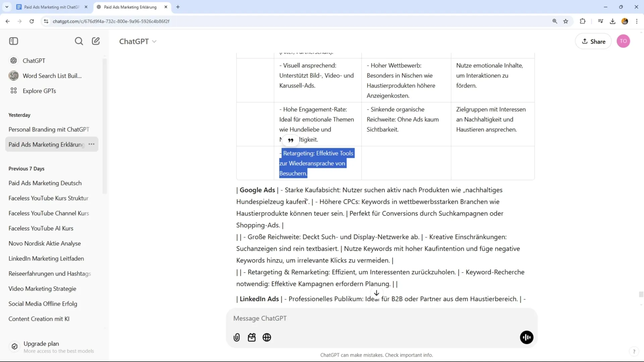Screen dimensions: 644x362
Task: Open Chrome profile avatar
Action: pyautogui.click(x=625, y=21)
